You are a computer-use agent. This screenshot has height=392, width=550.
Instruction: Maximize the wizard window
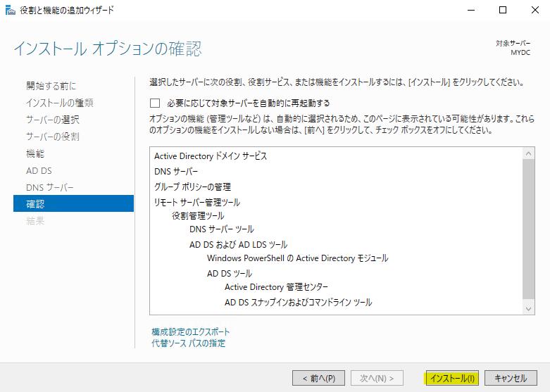coord(503,11)
